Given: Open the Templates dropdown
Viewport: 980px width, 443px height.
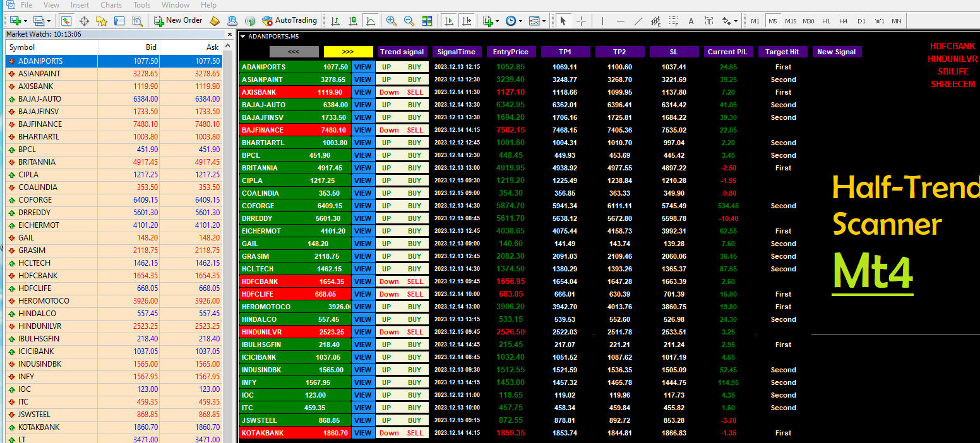Looking at the screenshot, I should click(x=544, y=21).
